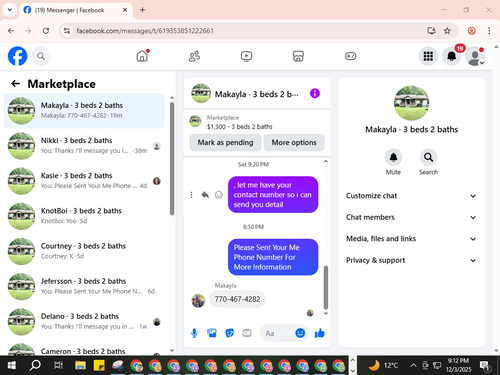Open the Video (Watch) icon
Image resolution: width=500 pixels, height=375 pixels.
pos(246,56)
